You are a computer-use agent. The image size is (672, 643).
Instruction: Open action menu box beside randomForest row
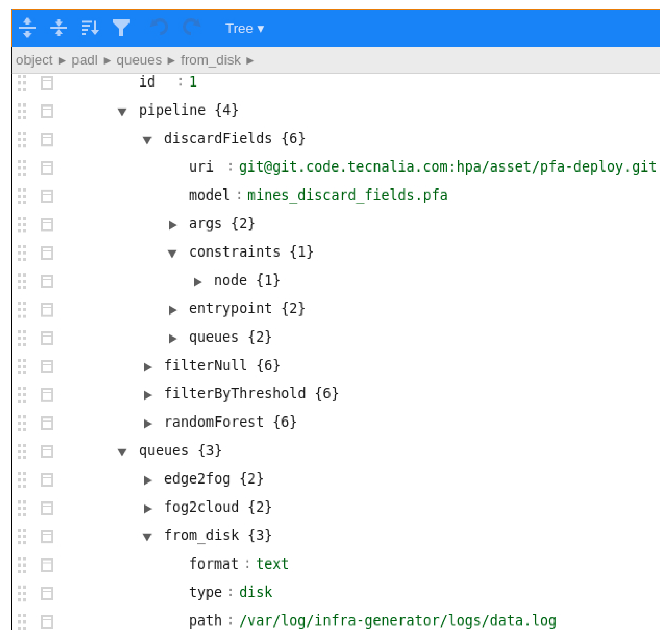(47, 423)
